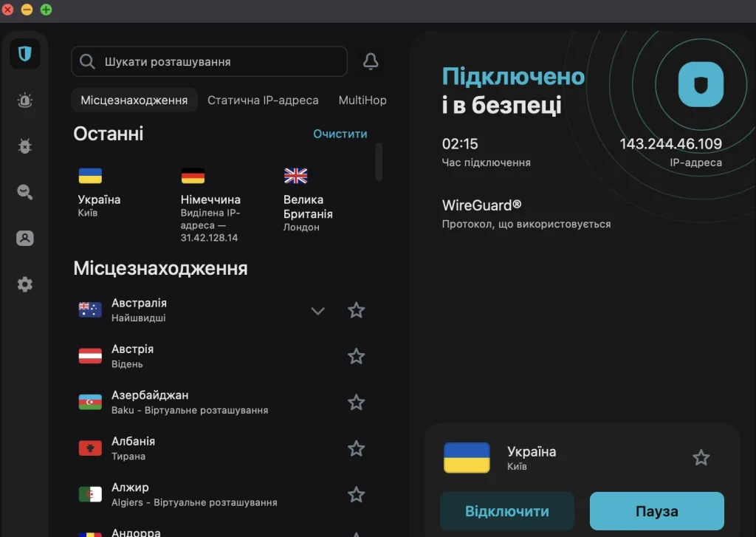
Task: Favorite Азербайджан with its star
Action: [x=356, y=402]
